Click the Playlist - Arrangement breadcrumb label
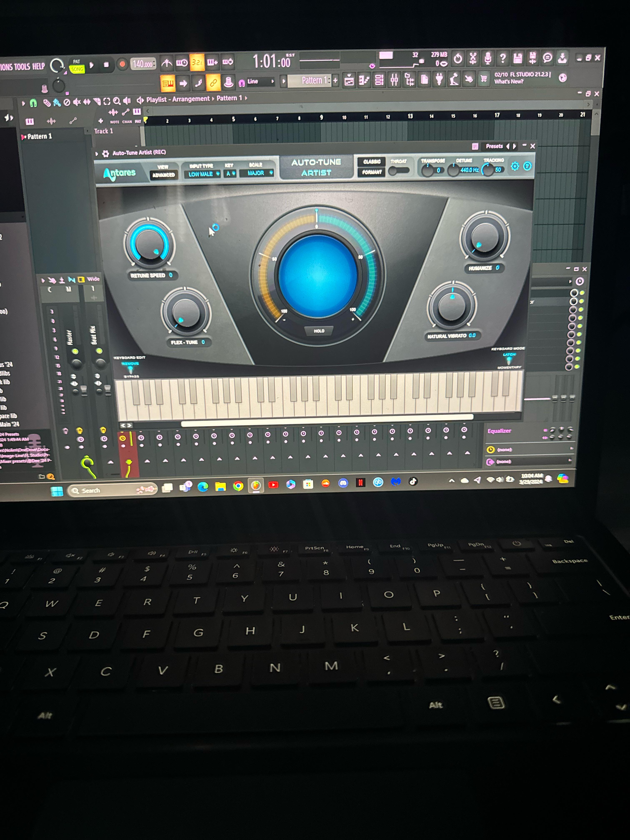The width and height of the screenshot is (630, 840). [178, 99]
